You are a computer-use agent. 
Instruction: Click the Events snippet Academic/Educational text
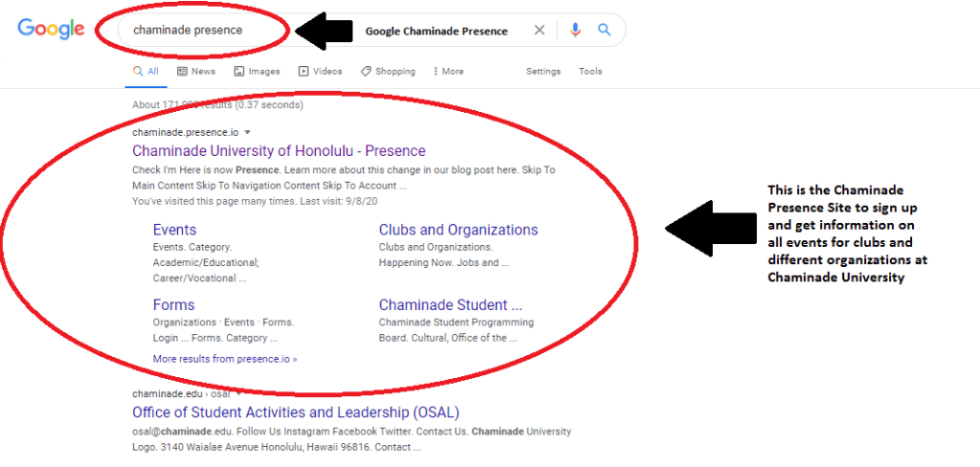pyautogui.click(x=206, y=263)
